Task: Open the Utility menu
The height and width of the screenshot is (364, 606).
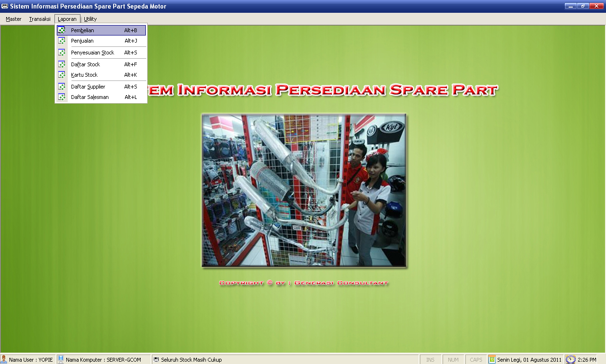Action: (x=90, y=19)
